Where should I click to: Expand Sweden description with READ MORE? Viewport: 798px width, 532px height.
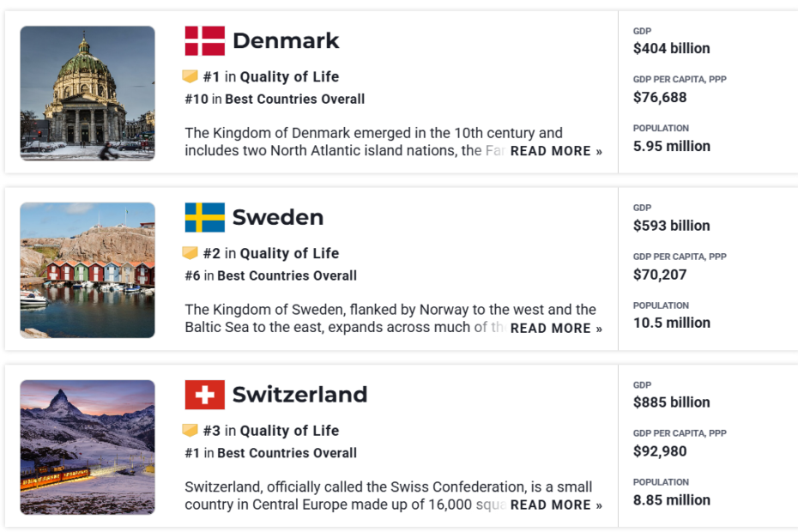click(556, 329)
